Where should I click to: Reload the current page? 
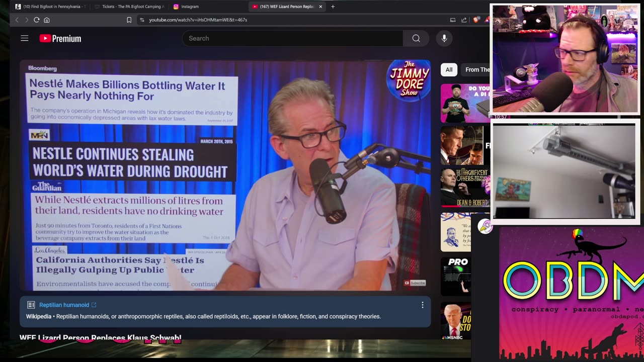click(x=36, y=20)
